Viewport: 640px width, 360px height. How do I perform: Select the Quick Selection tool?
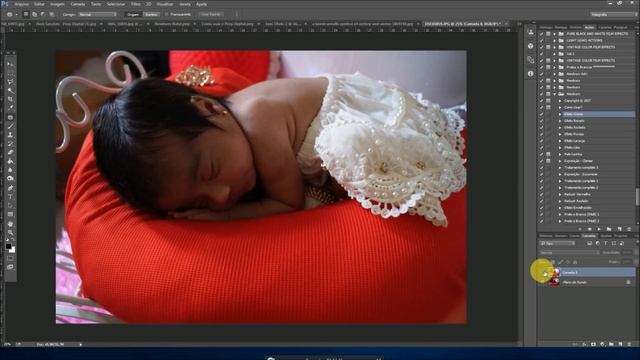10,91
